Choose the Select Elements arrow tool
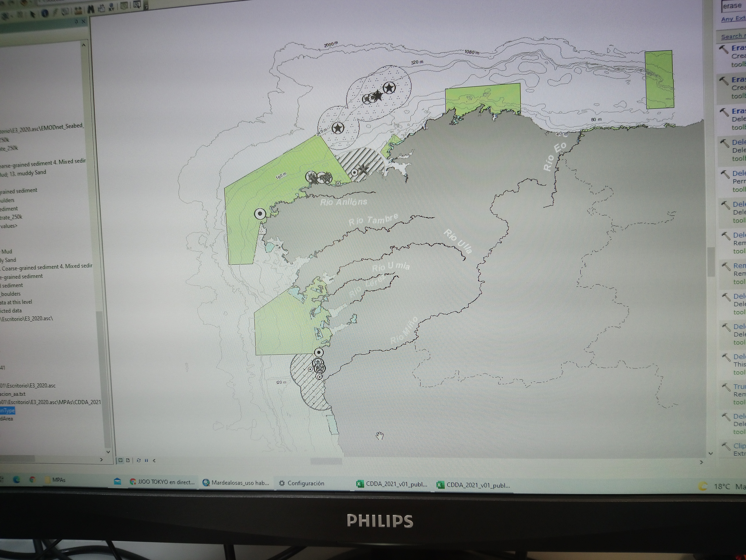This screenshot has height=560, width=746. pos(33,14)
